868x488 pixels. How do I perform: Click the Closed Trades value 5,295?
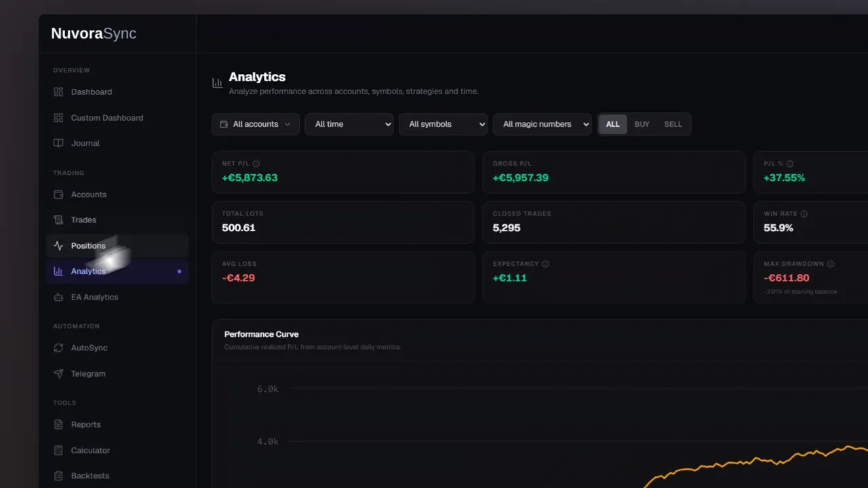[507, 228]
